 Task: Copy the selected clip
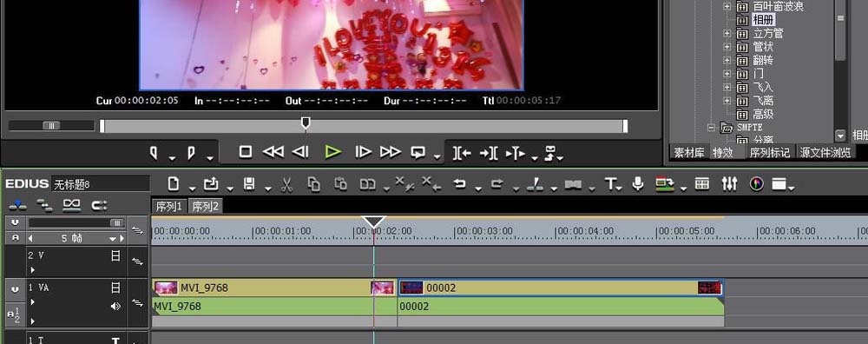(x=314, y=184)
